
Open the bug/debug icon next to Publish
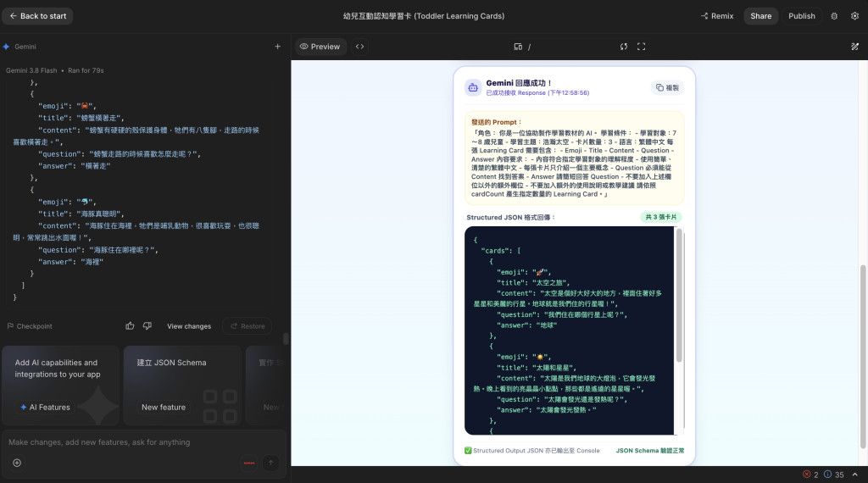pos(834,16)
